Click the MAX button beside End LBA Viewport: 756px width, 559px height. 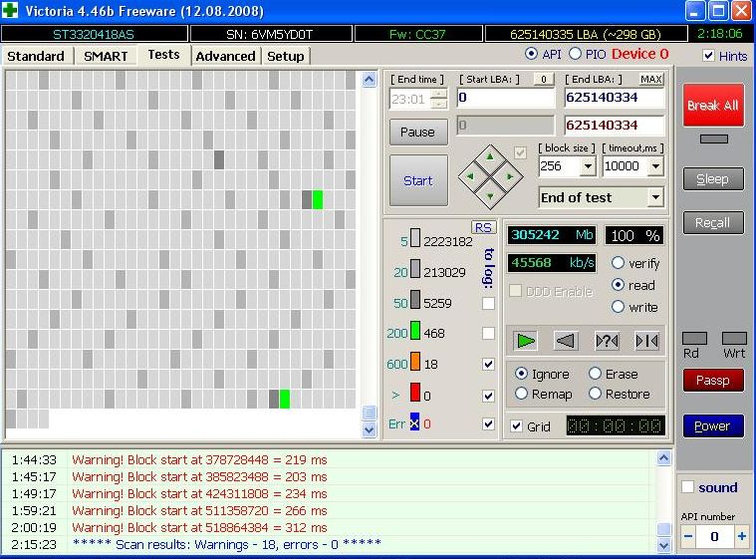(x=650, y=79)
